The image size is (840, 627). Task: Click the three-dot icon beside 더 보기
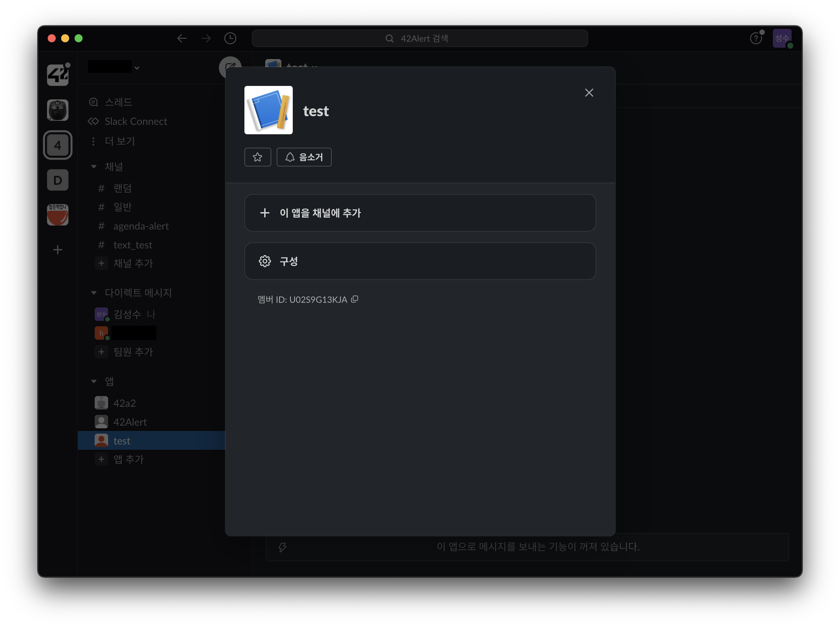pyautogui.click(x=93, y=141)
